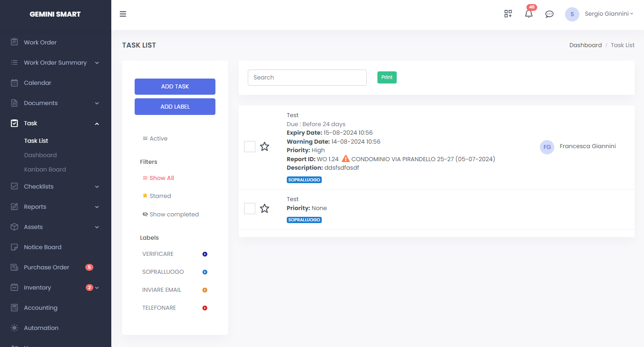Click the Task checkmark icon in the sidebar
This screenshot has width=644, height=347.
pyautogui.click(x=14, y=123)
